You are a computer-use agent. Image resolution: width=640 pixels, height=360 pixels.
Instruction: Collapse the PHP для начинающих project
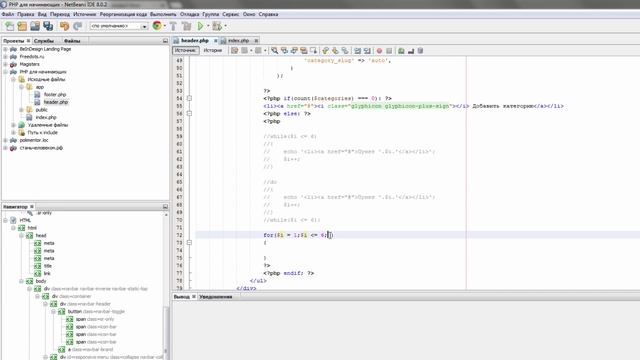6,72
